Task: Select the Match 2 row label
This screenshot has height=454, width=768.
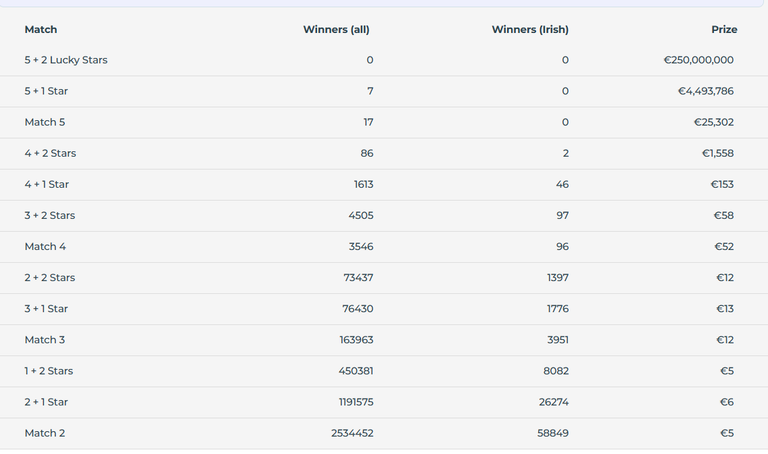Action: [x=45, y=433]
